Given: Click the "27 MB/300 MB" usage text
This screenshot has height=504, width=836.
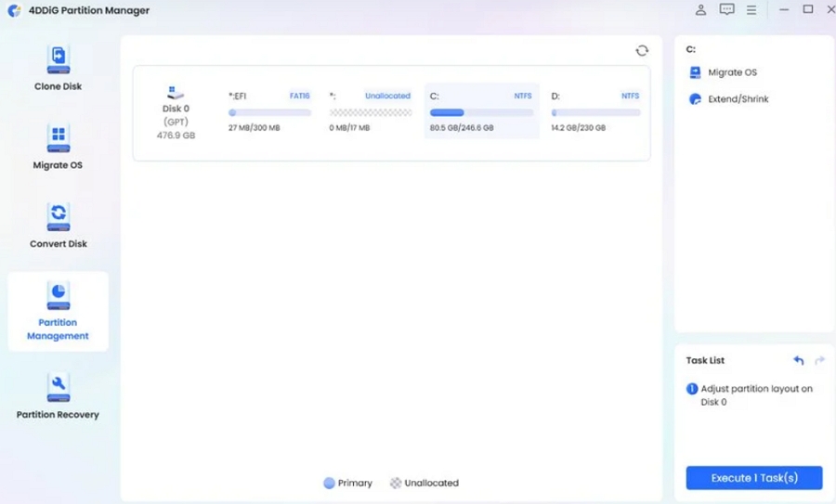Looking at the screenshot, I should pyautogui.click(x=255, y=128).
